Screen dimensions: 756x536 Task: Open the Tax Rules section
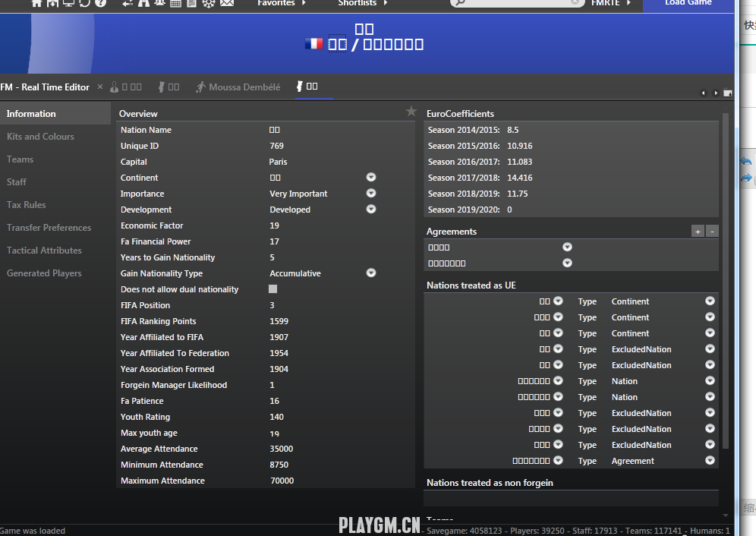(x=55, y=204)
